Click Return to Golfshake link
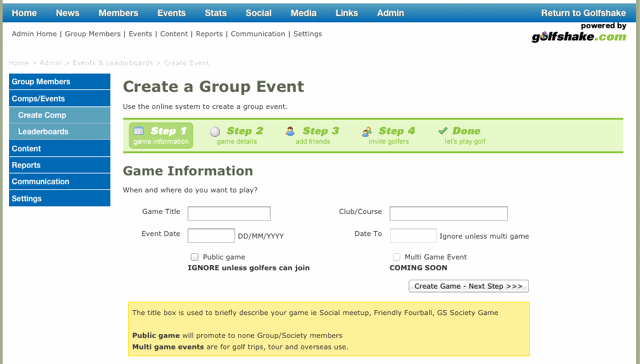This screenshot has height=364, width=640. [x=583, y=13]
